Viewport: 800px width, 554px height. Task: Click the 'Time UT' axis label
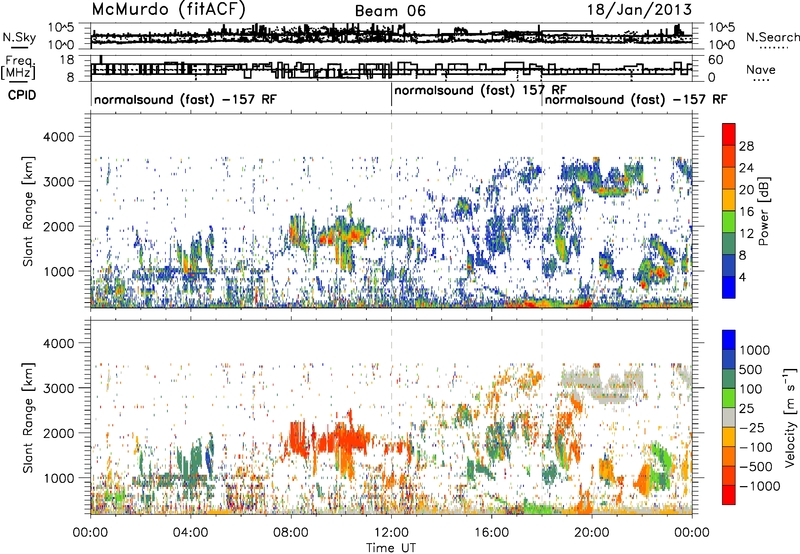coord(391,548)
